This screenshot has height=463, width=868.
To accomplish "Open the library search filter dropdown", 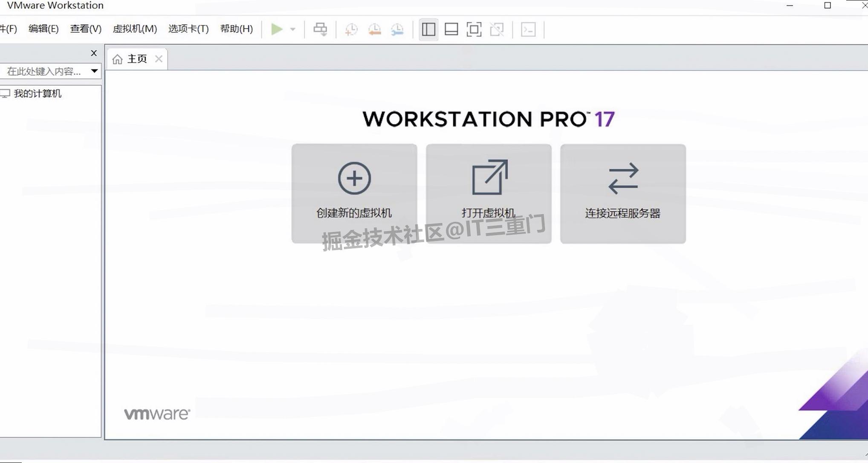I will pyautogui.click(x=94, y=71).
